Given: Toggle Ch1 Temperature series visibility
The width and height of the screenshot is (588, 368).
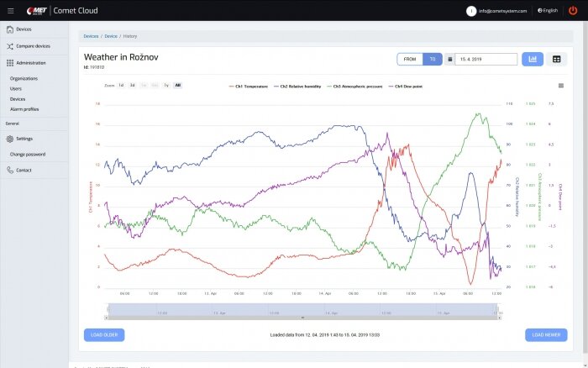Looking at the screenshot, I should [251, 86].
